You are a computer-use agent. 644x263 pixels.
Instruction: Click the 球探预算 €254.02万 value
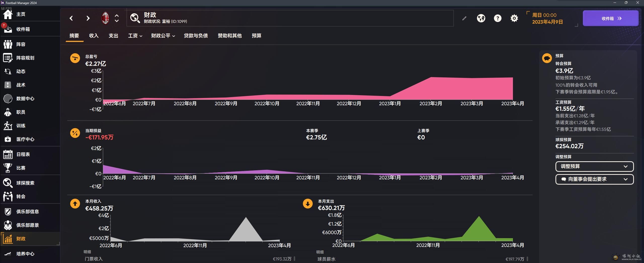click(569, 146)
